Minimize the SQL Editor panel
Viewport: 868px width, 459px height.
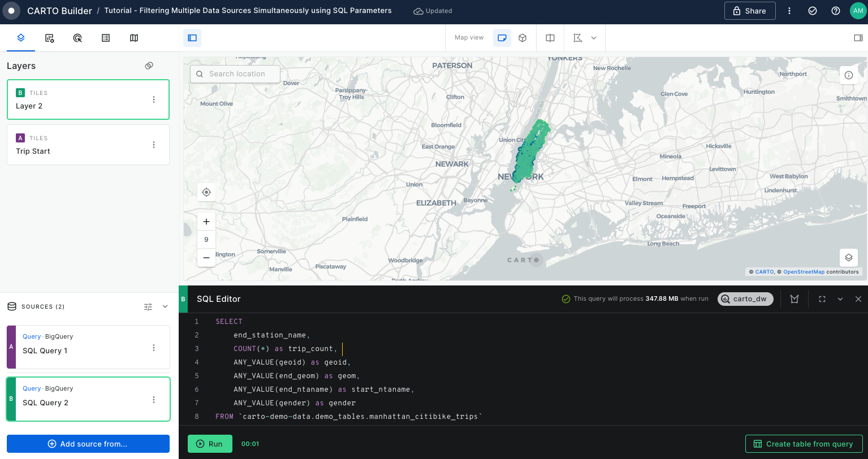tap(840, 299)
